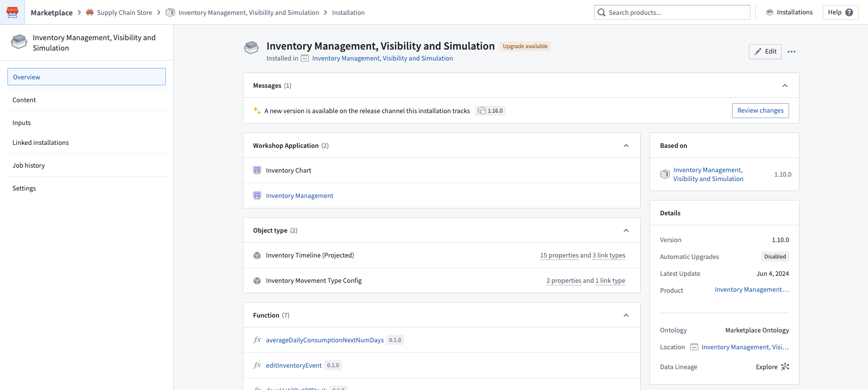Open the Linked installations sidebar tab
868x390 pixels.
click(86, 142)
